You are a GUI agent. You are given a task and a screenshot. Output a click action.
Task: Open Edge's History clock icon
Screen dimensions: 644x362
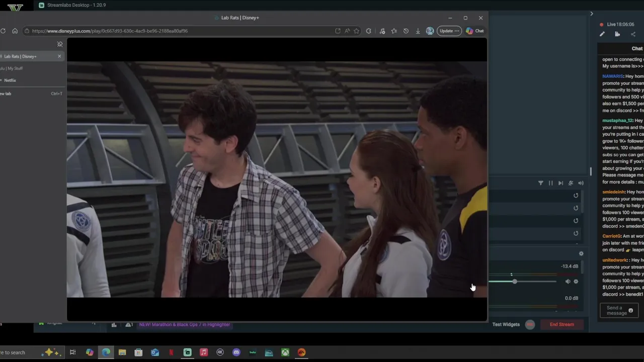pos(406,31)
